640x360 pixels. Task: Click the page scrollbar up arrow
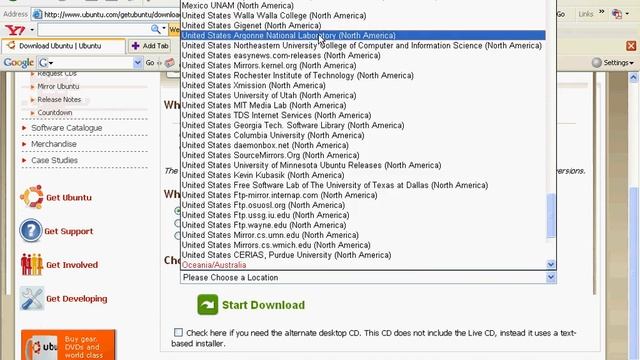pyautogui.click(x=633, y=77)
